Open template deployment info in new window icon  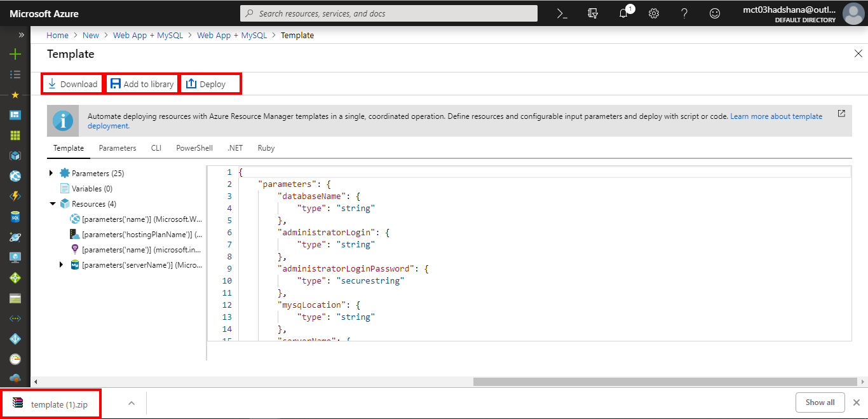click(841, 113)
